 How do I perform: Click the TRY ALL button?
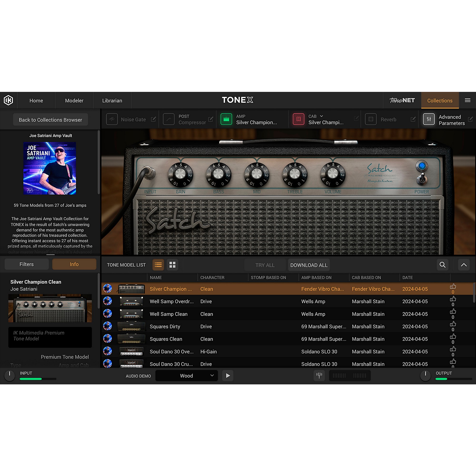click(x=265, y=265)
